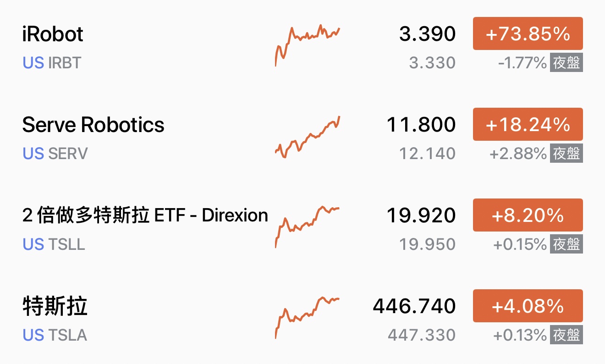
Task: Select the TSLL ticker label
Action: [x=66, y=244]
